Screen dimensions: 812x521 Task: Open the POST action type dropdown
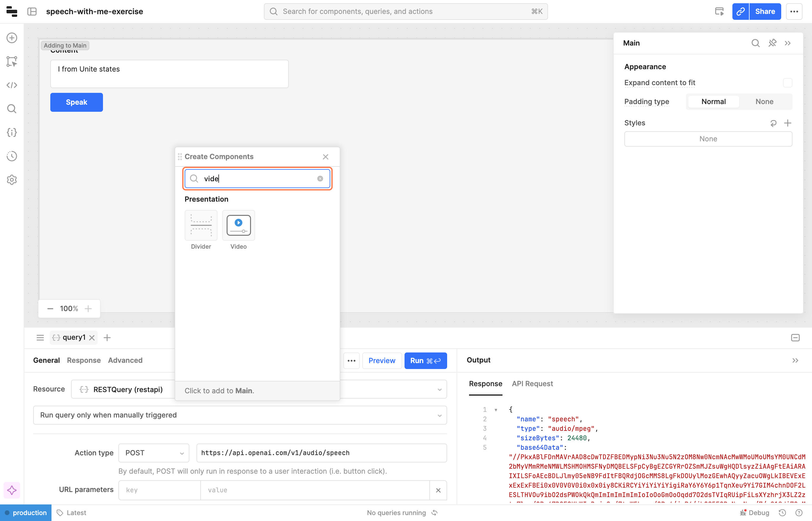point(154,453)
